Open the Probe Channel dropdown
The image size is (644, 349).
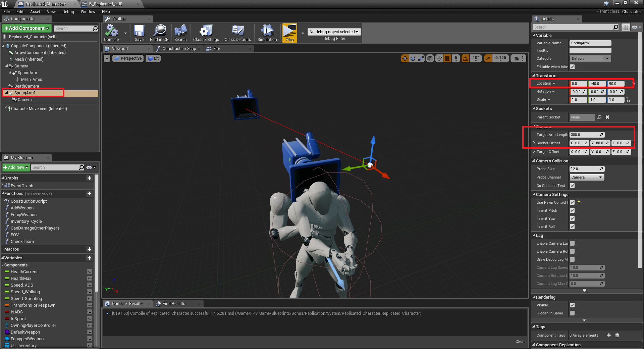[x=587, y=177]
